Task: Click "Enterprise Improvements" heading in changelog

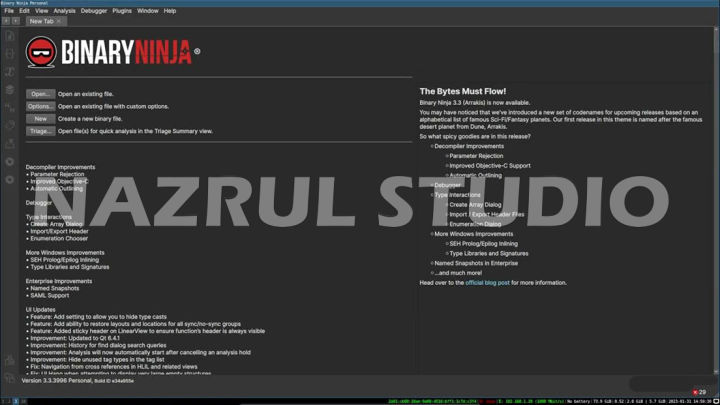Action: pos(59,281)
